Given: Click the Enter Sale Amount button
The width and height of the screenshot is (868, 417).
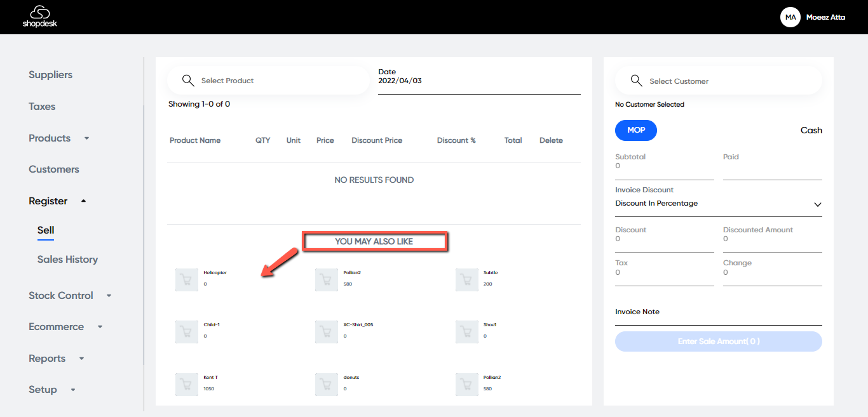Looking at the screenshot, I should (718, 341).
